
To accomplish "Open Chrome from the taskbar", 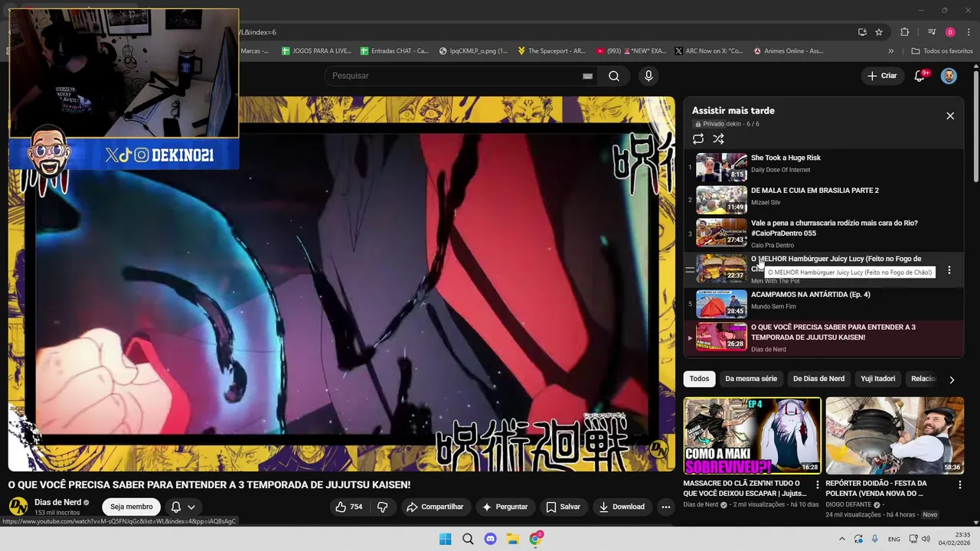I will (x=535, y=540).
